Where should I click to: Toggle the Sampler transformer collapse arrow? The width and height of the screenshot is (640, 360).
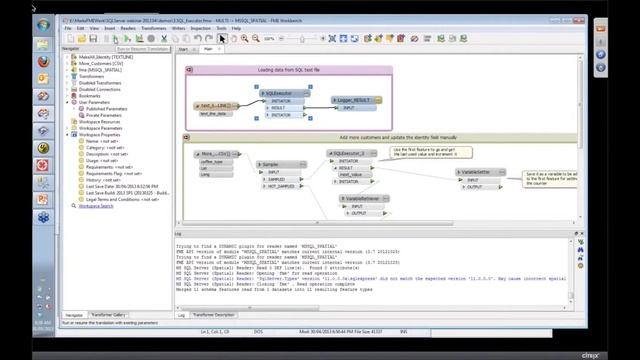tap(260, 164)
